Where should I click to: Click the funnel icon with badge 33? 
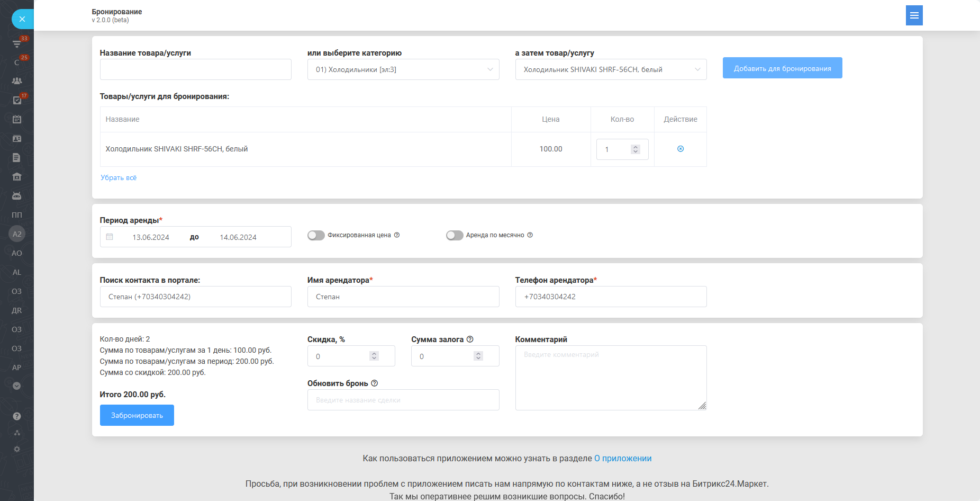coord(17,43)
